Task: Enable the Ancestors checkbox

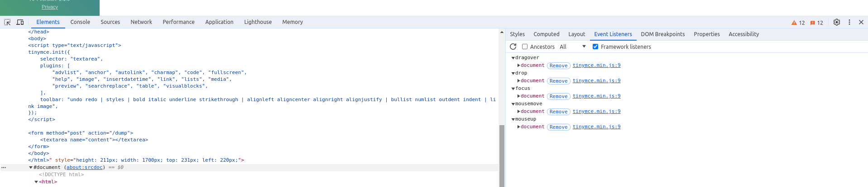Action: (525, 47)
